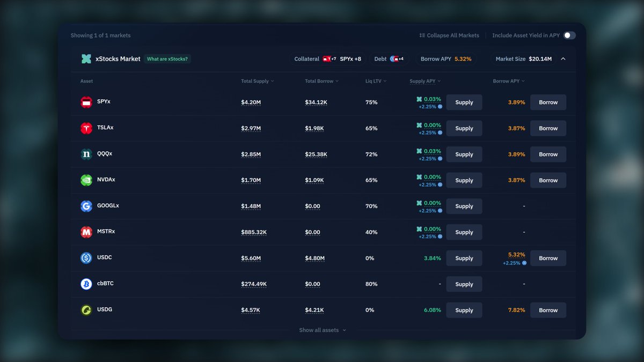Borrow USDC

[x=548, y=258]
